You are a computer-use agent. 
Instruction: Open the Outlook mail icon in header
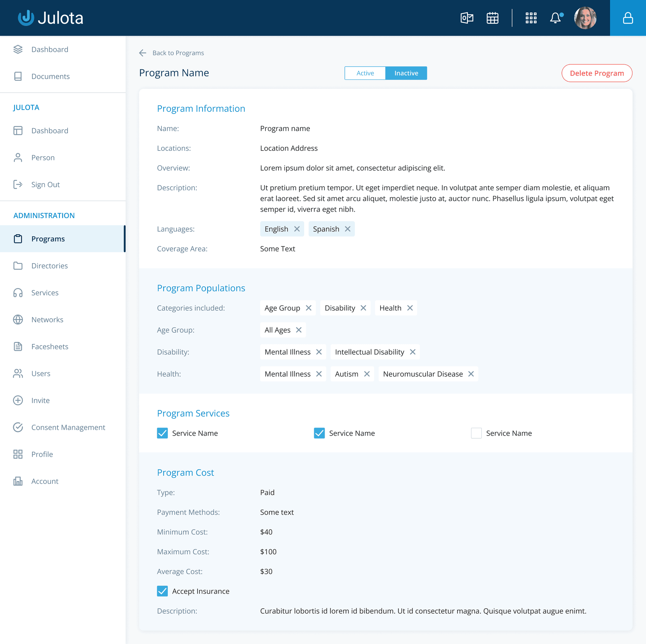(467, 18)
